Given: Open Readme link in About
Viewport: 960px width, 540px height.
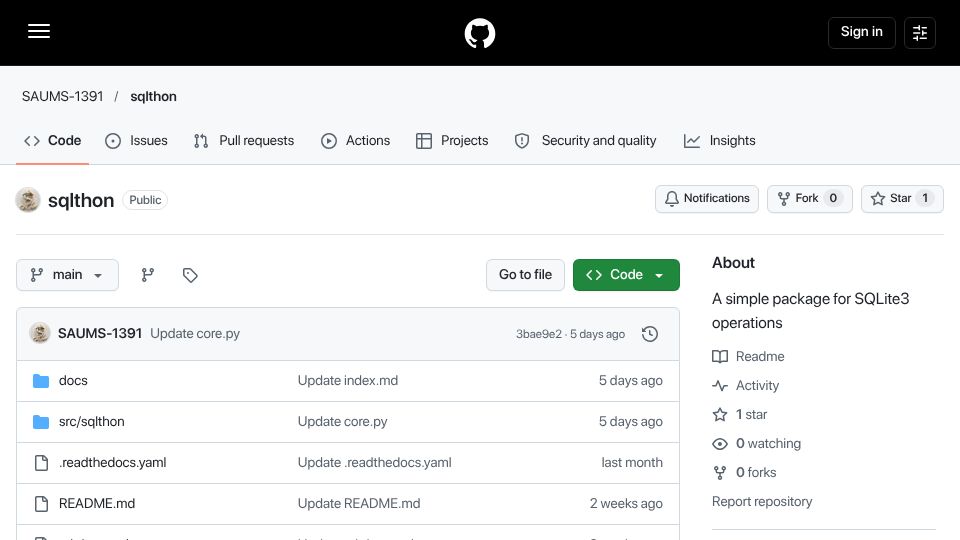Looking at the screenshot, I should [x=748, y=356].
